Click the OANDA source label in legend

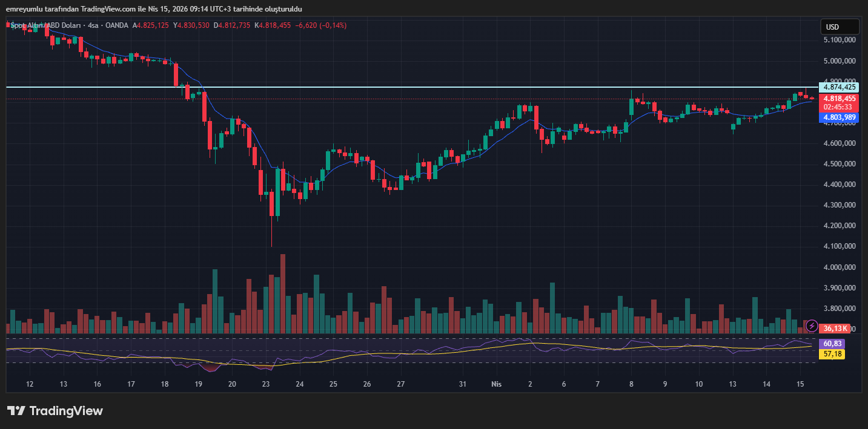pos(117,25)
